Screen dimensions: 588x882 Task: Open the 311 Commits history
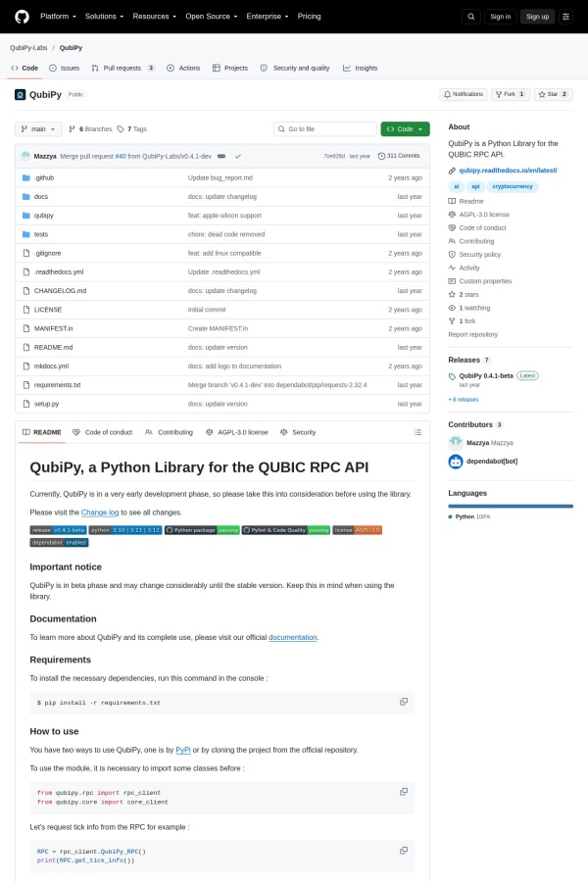(x=399, y=156)
